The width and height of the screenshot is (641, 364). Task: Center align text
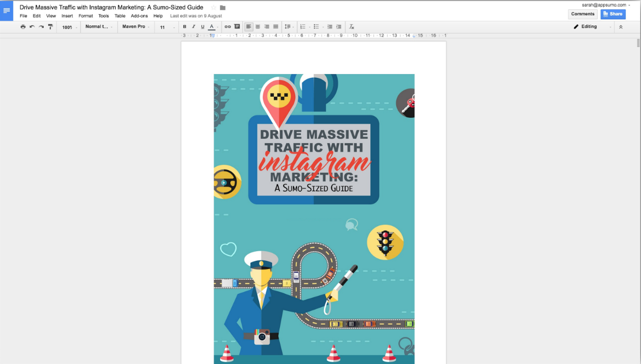[x=258, y=27]
